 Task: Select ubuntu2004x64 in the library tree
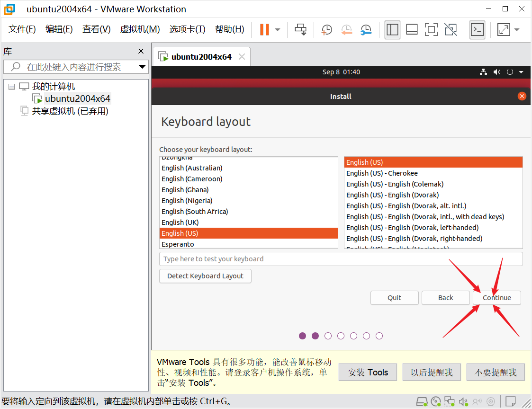(77, 98)
